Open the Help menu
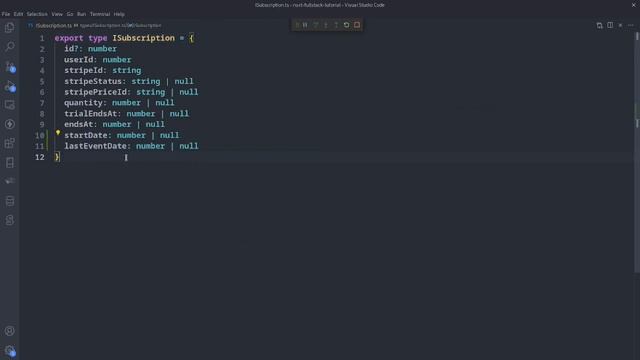The height and width of the screenshot is (360, 640). (119, 14)
